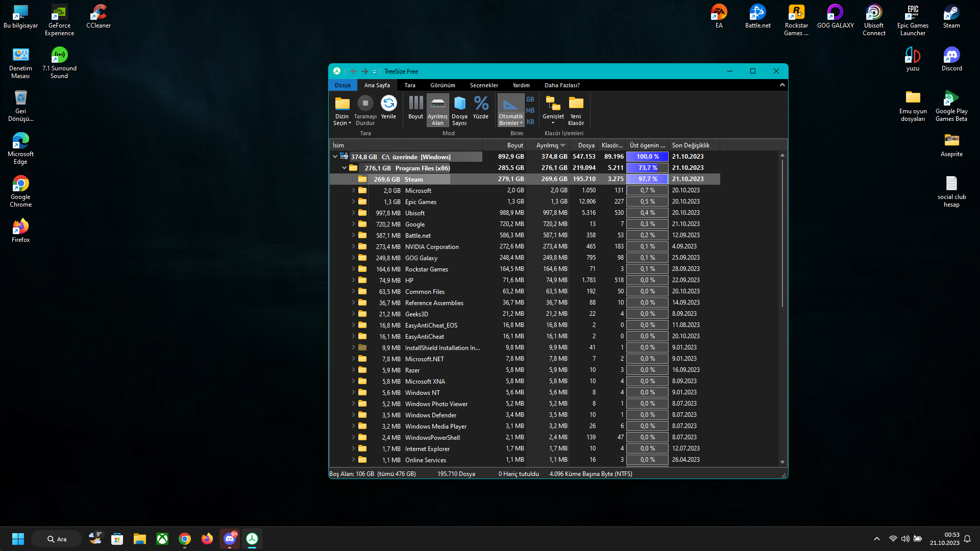Select the Yüzde percent mode icon

(481, 104)
